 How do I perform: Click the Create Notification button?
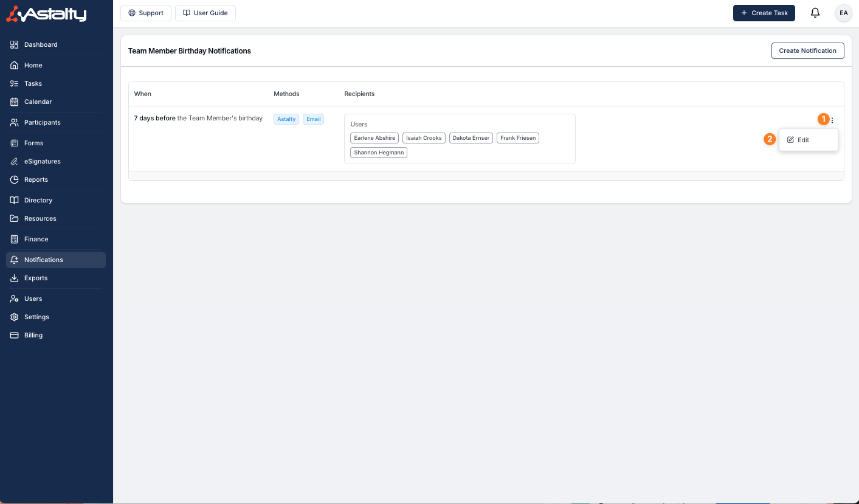(807, 50)
